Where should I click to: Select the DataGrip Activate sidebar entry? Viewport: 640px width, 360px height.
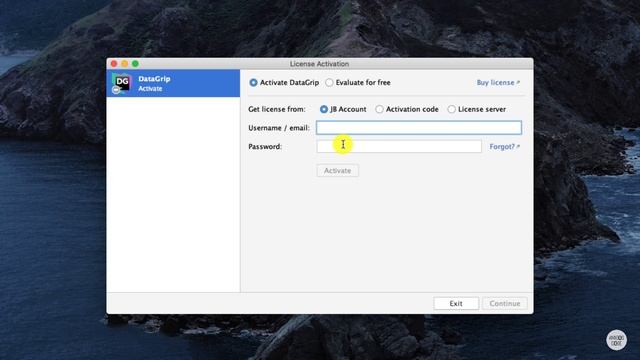[173, 83]
